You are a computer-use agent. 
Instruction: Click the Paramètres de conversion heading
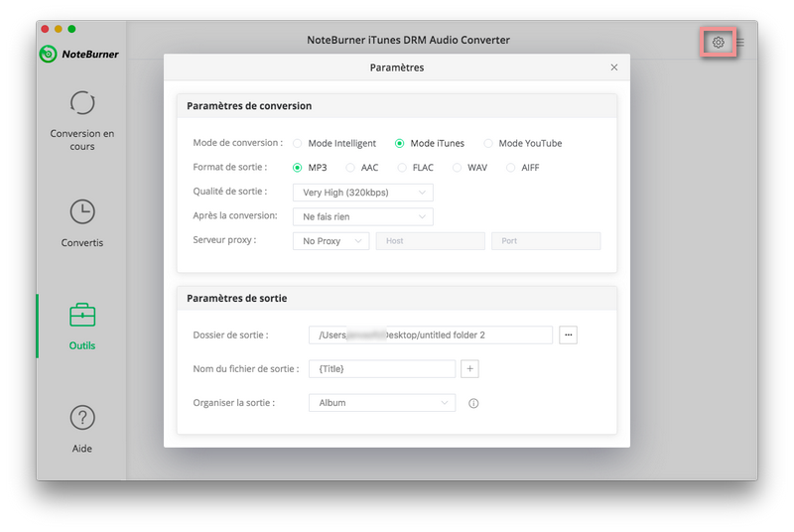click(x=249, y=106)
